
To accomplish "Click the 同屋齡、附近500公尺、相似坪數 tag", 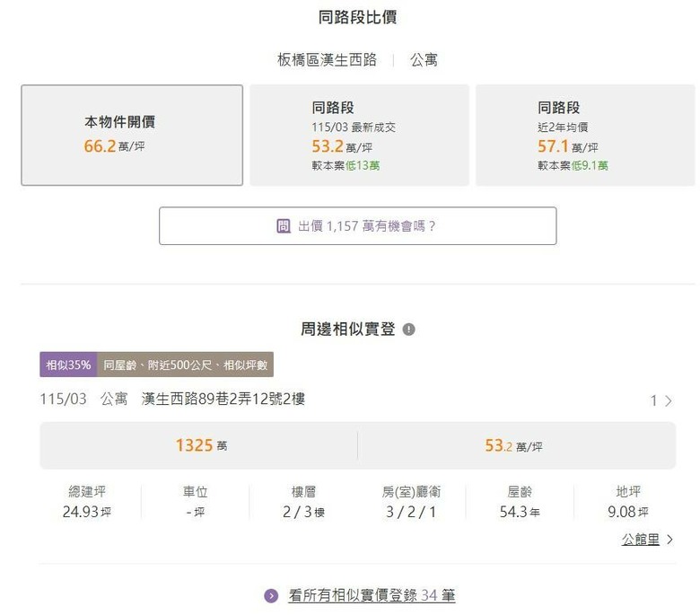I will click(x=185, y=365).
